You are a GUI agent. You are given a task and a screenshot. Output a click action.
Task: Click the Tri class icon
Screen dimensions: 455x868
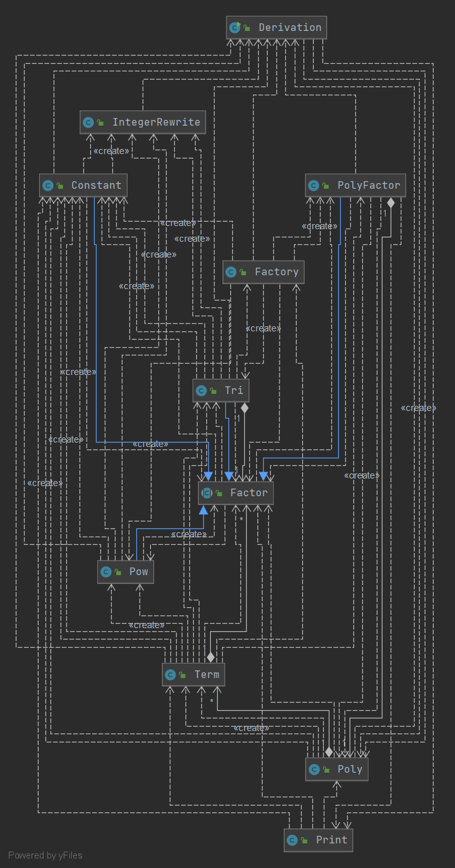[201, 391]
